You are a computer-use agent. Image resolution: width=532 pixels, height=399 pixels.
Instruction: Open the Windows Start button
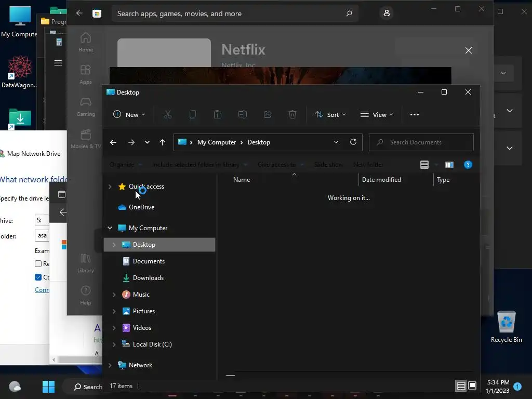click(x=48, y=387)
